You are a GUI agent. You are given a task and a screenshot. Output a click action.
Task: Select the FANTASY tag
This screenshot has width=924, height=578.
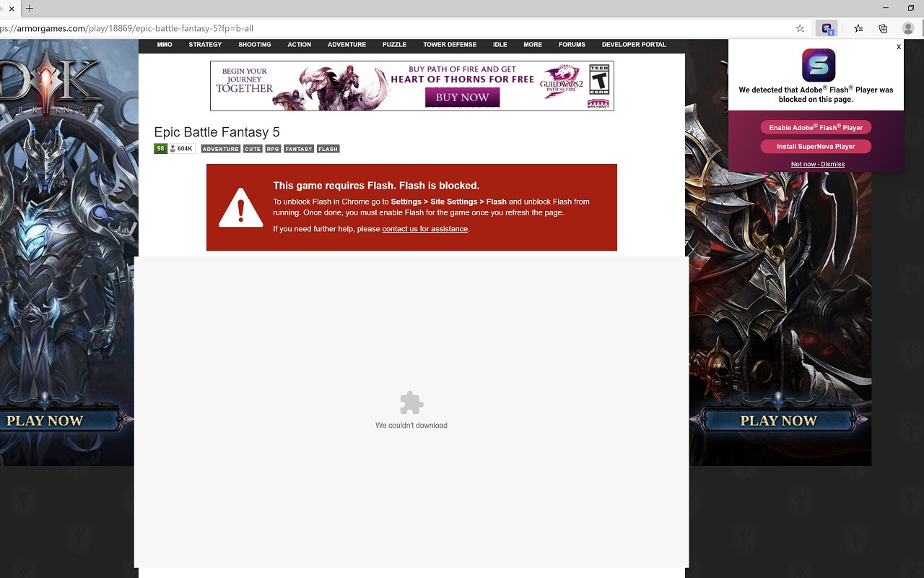click(x=299, y=149)
